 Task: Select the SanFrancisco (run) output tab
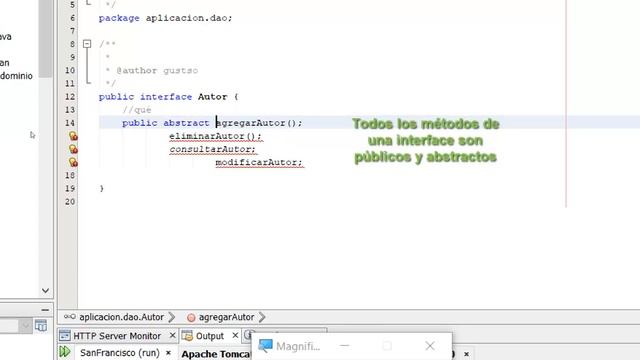[120, 353]
